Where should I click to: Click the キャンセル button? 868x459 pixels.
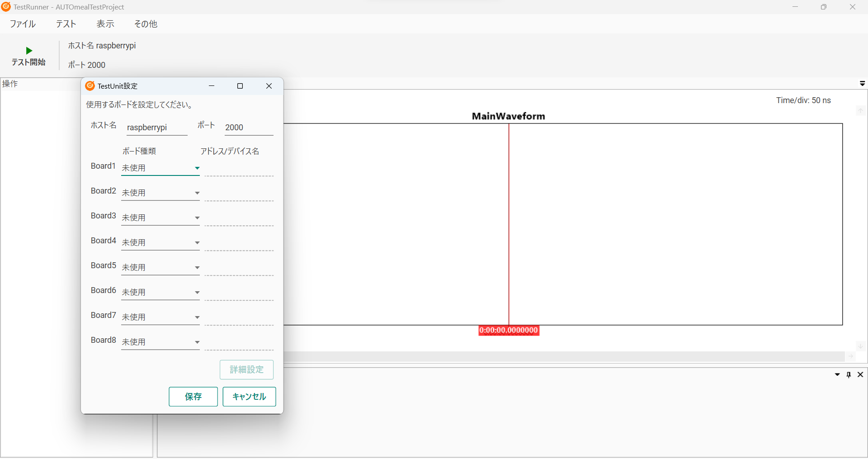click(249, 397)
